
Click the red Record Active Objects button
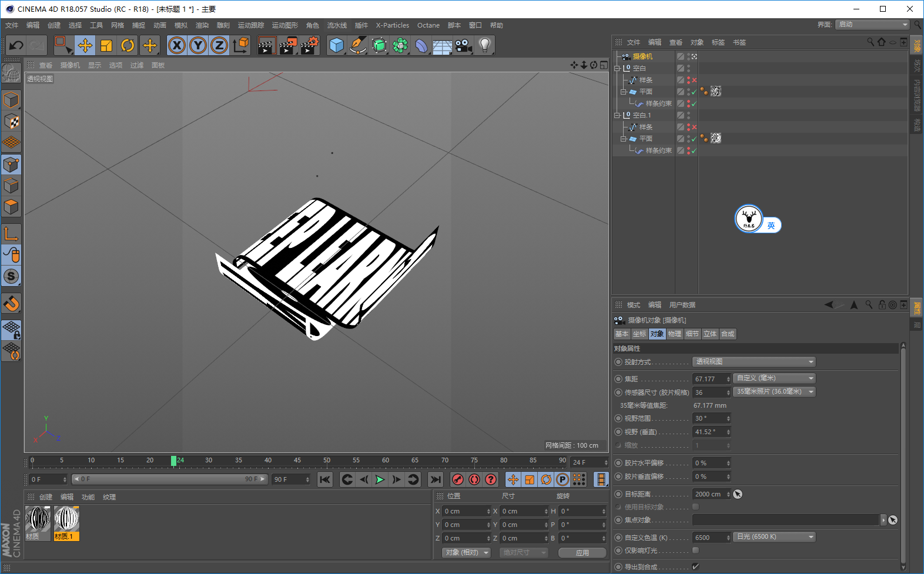point(458,480)
